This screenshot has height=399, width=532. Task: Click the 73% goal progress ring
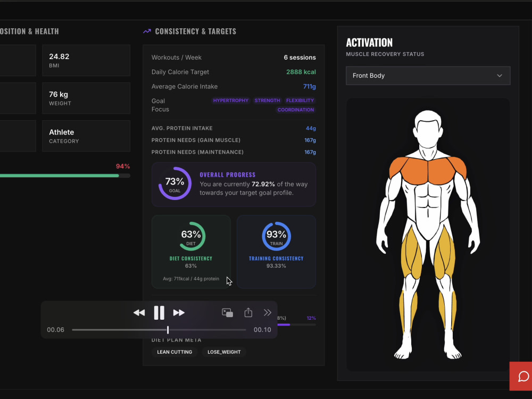pos(175,184)
